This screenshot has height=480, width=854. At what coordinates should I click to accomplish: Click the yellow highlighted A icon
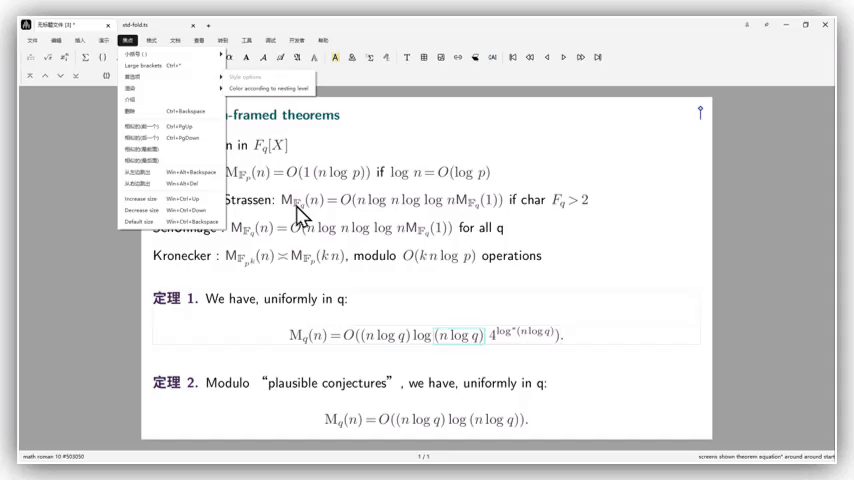(335, 57)
